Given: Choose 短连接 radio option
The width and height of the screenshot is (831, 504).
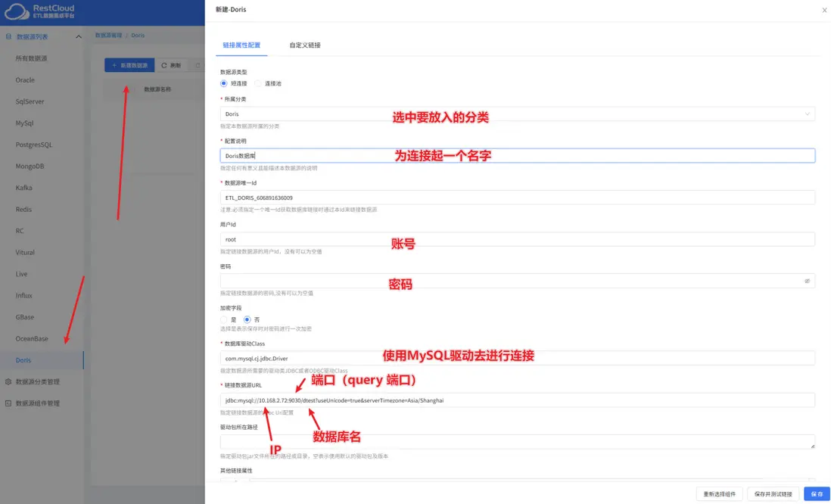Looking at the screenshot, I should [x=224, y=83].
